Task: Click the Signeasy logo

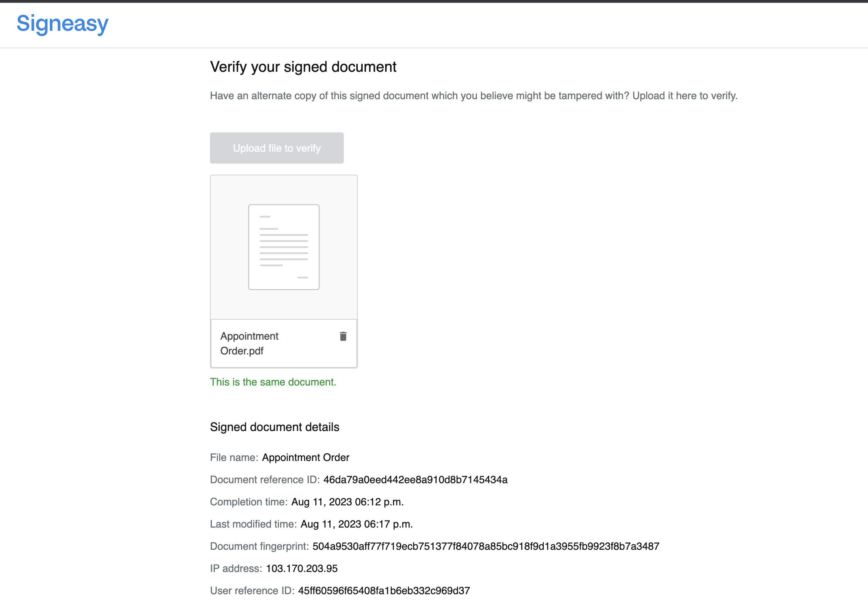Action: coord(62,23)
